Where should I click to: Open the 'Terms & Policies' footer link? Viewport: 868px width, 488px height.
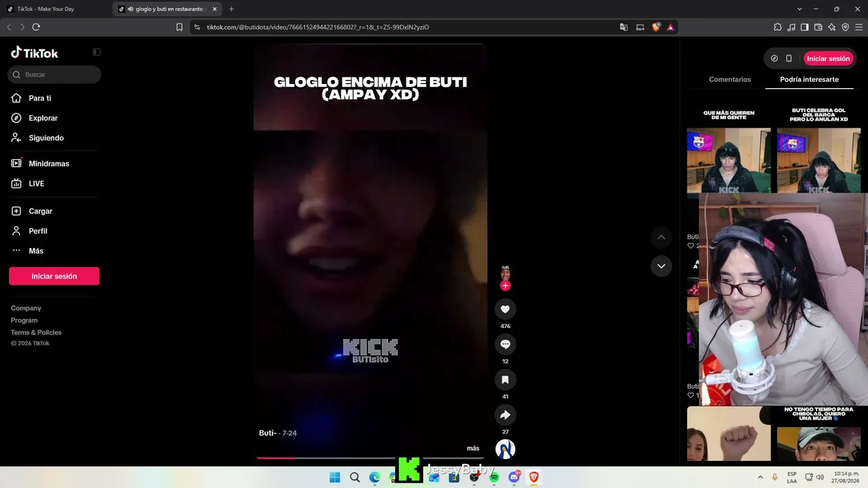[36, 333]
